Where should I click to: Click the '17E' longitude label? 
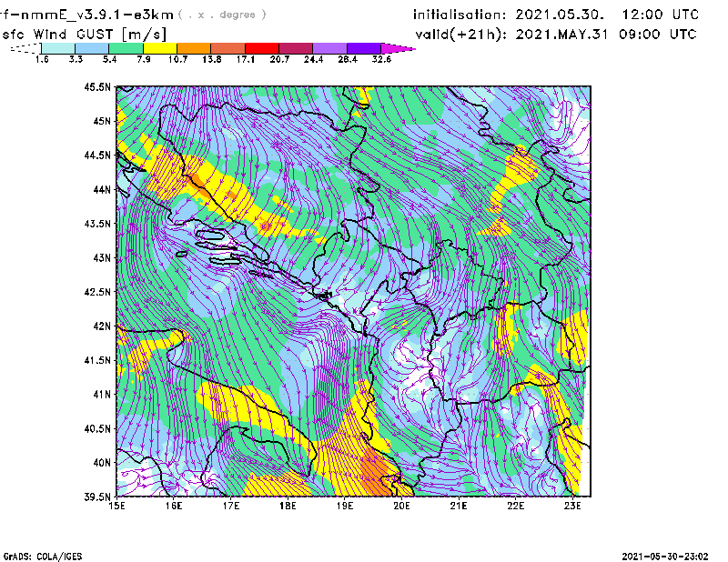231,506
